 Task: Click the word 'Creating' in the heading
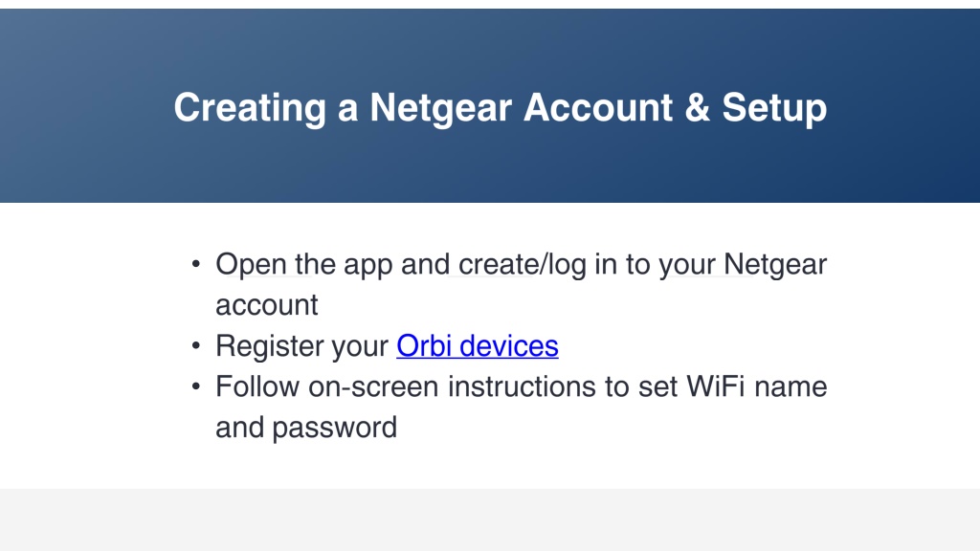click(x=250, y=109)
